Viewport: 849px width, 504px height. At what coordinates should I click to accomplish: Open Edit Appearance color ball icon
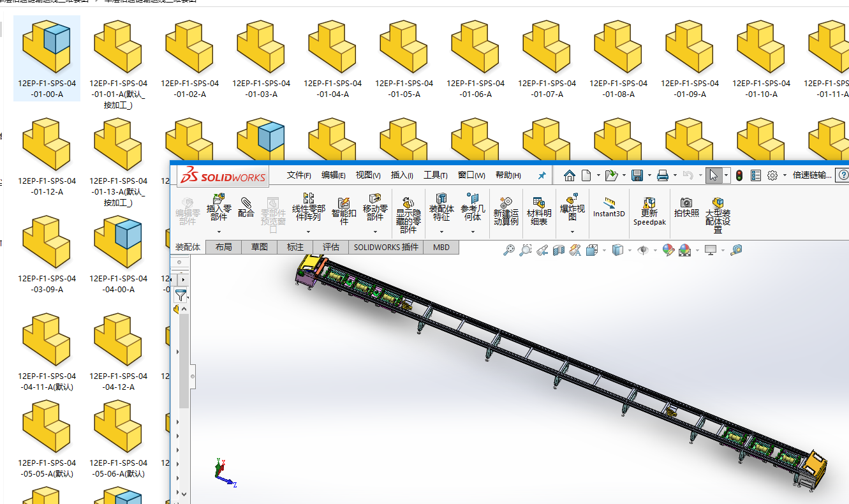click(668, 250)
